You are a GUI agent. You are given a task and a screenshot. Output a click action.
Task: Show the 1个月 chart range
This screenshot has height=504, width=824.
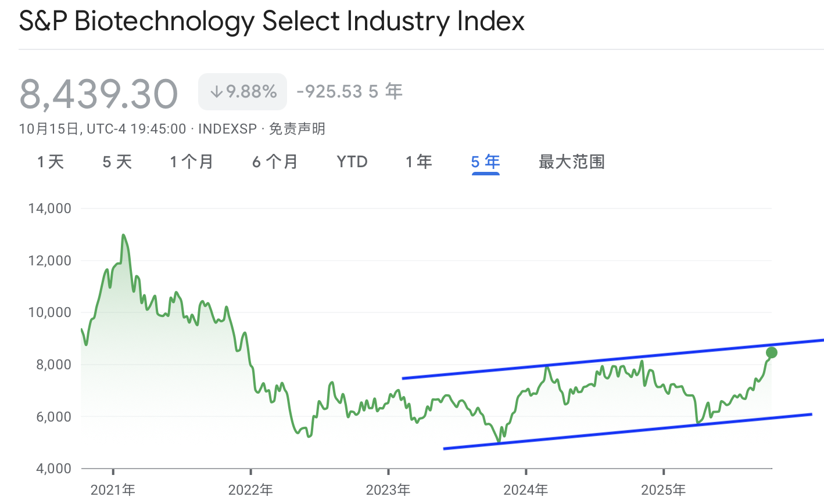pos(192,161)
